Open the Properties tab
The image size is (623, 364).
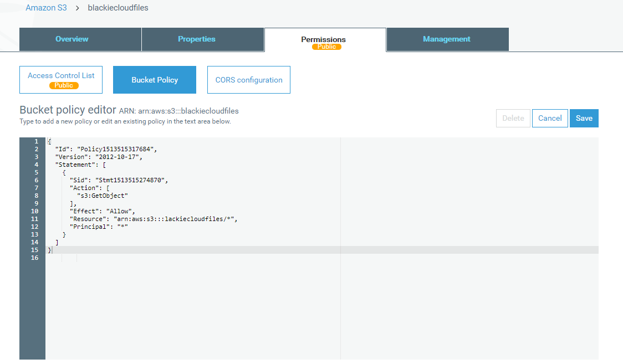click(197, 39)
